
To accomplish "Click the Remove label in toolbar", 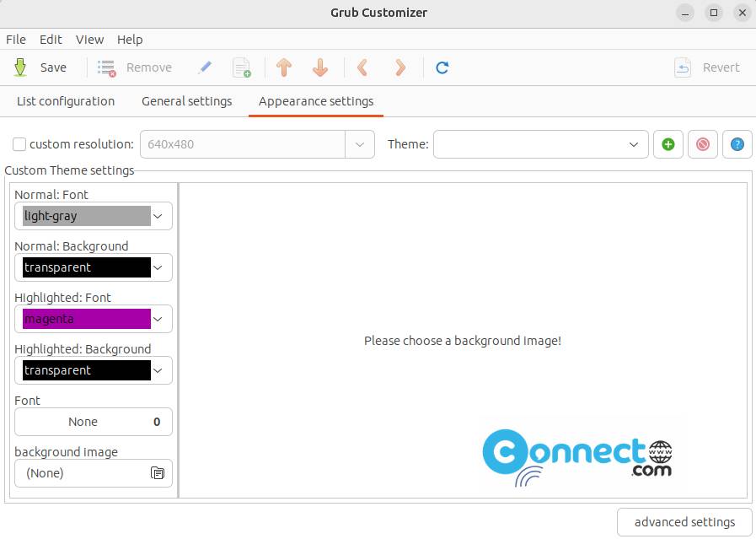I will (x=149, y=67).
